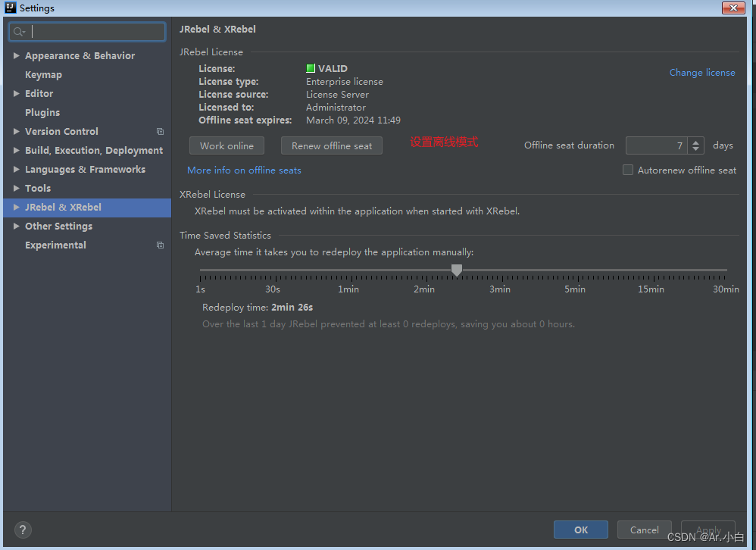The image size is (756, 550).
Task: Decrease offline seat duration with the down arrow
Action: coord(695,149)
